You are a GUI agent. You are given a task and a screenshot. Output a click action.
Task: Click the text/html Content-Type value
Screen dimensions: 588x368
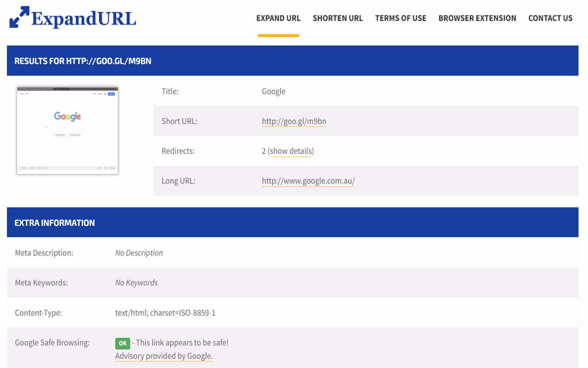tap(165, 313)
